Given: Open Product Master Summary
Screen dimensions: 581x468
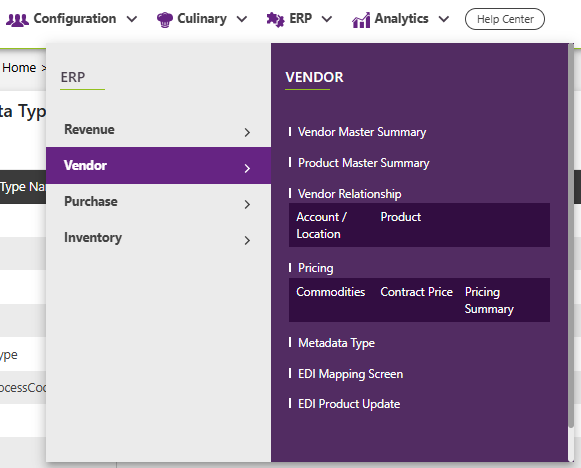Looking at the screenshot, I should click(363, 163).
